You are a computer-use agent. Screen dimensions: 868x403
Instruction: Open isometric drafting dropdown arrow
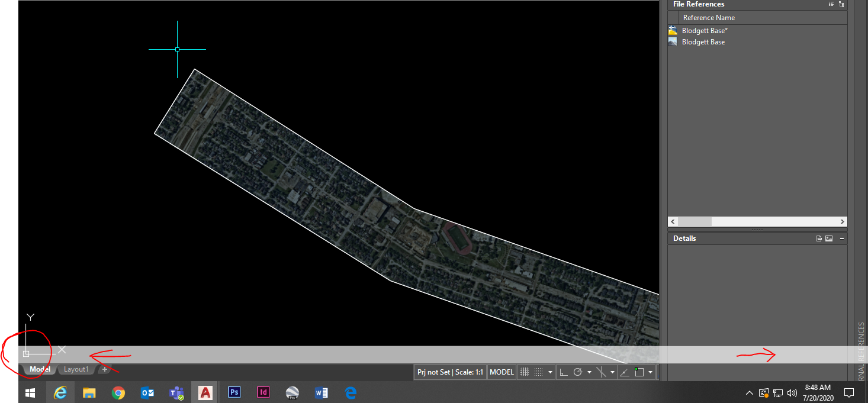(x=612, y=372)
